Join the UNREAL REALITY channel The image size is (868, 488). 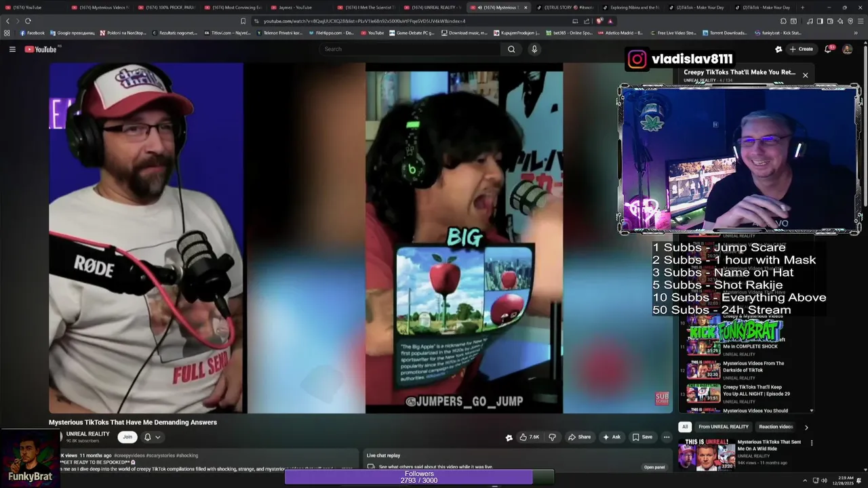click(x=127, y=437)
